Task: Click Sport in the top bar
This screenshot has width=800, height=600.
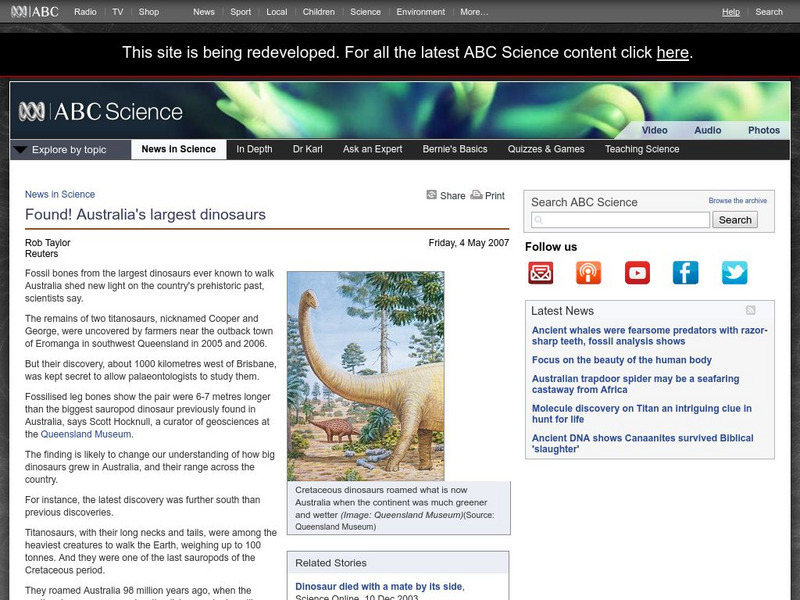Action: point(240,12)
